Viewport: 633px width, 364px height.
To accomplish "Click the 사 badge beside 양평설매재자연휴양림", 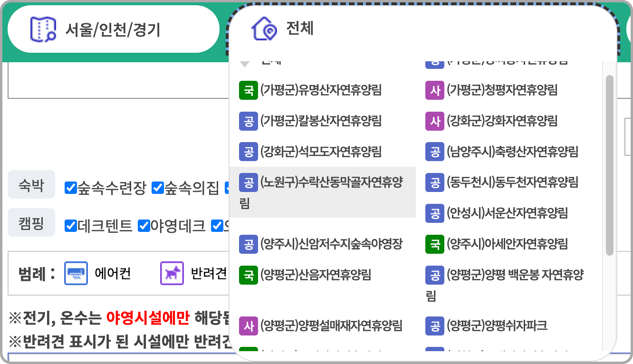I will [x=248, y=326].
